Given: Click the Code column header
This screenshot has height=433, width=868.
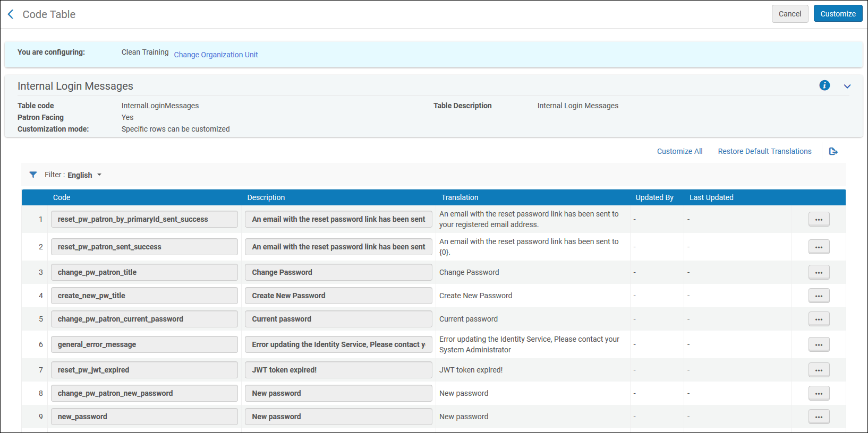Looking at the screenshot, I should coord(62,197).
